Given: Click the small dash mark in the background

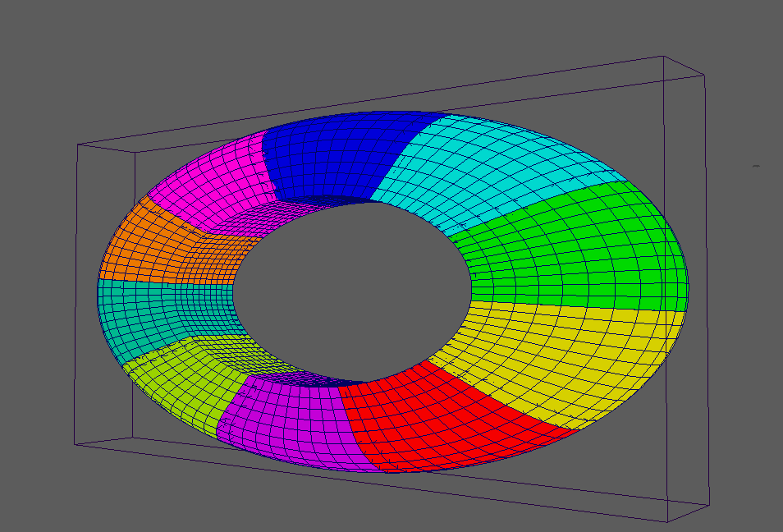Looking at the screenshot, I should (756, 167).
